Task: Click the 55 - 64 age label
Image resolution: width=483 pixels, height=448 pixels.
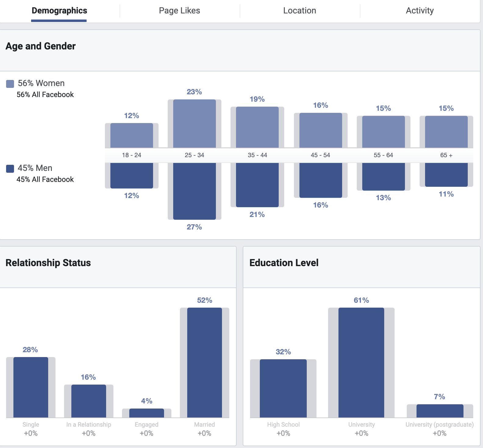Action: (384, 155)
